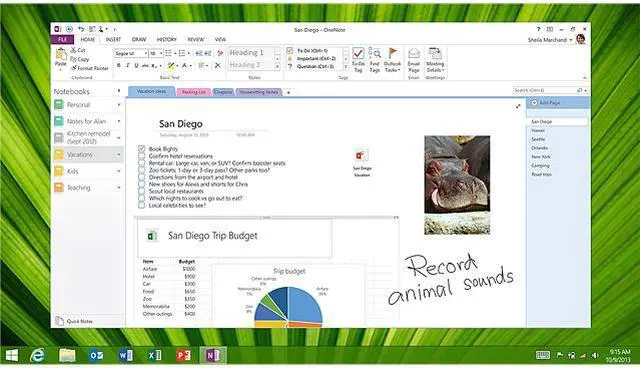Image resolution: width=640 pixels, height=368 pixels.
Task: Click the clear formatting eraser icon
Action: click(x=220, y=53)
